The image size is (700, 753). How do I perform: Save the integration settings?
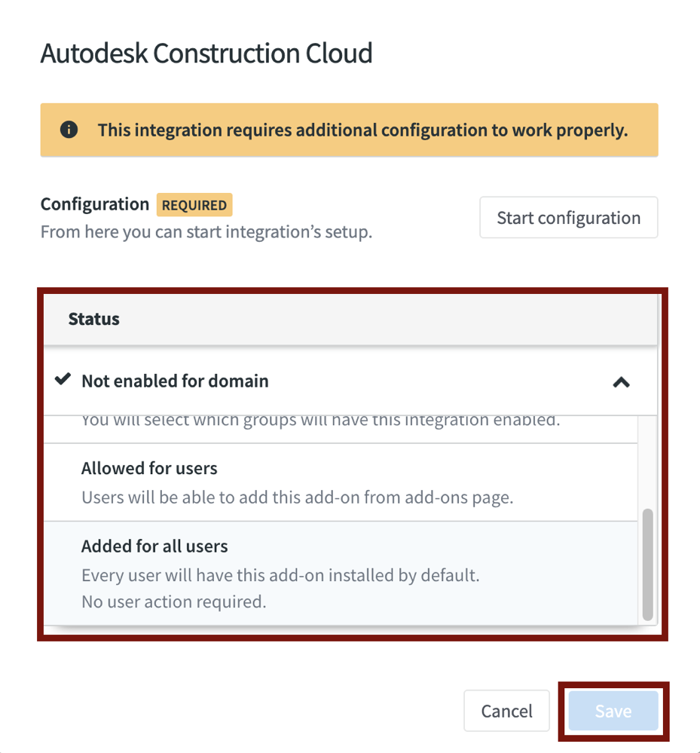click(613, 711)
